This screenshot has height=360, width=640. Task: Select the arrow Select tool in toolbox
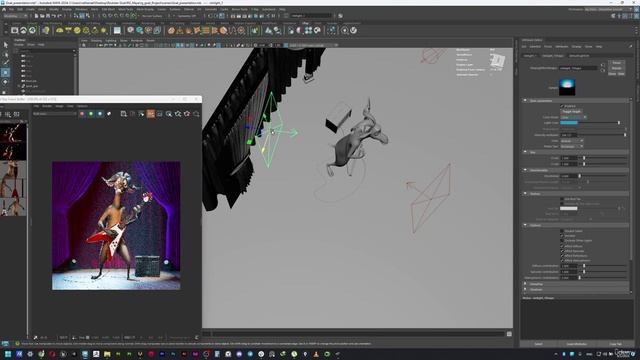pyautogui.click(x=5, y=44)
